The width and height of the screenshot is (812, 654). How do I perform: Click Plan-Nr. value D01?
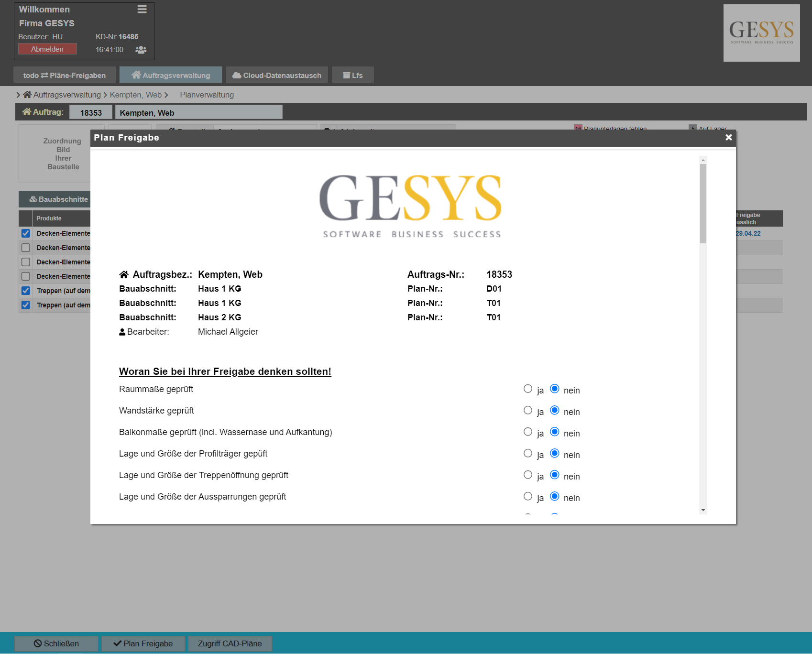tap(494, 289)
